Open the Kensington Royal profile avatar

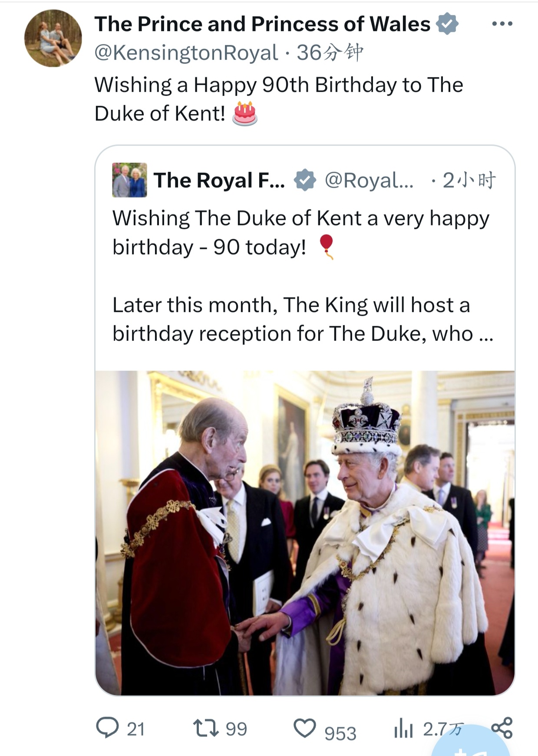pos(53,38)
